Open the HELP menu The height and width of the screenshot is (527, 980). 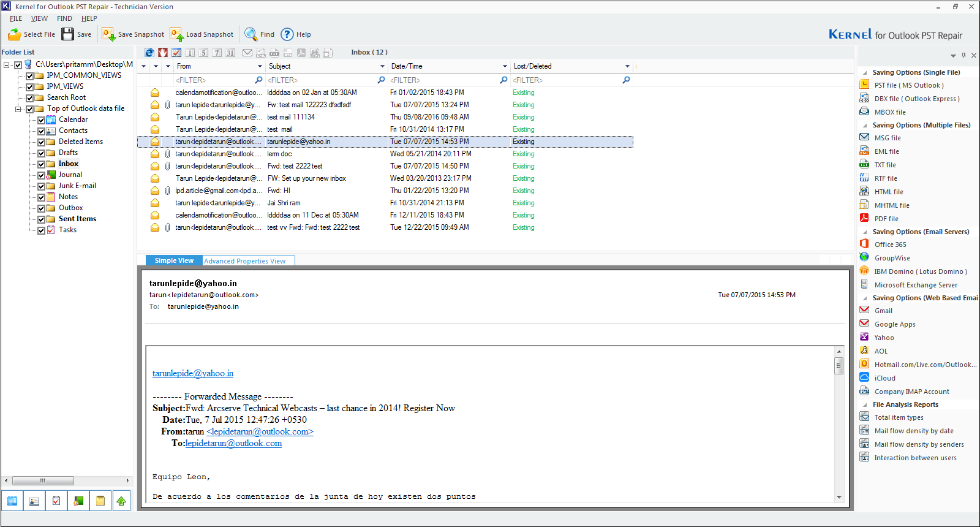pyautogui.click(x=89, y=18)
